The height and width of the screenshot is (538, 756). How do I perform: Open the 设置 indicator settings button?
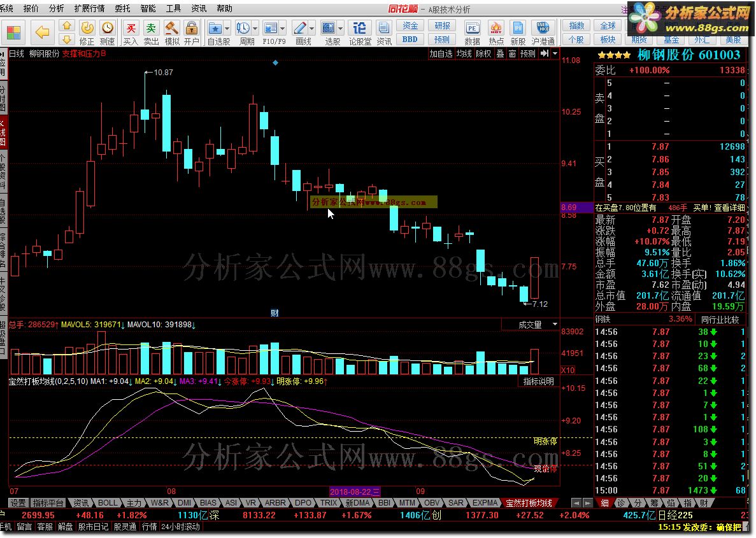(x=18, y=503)
